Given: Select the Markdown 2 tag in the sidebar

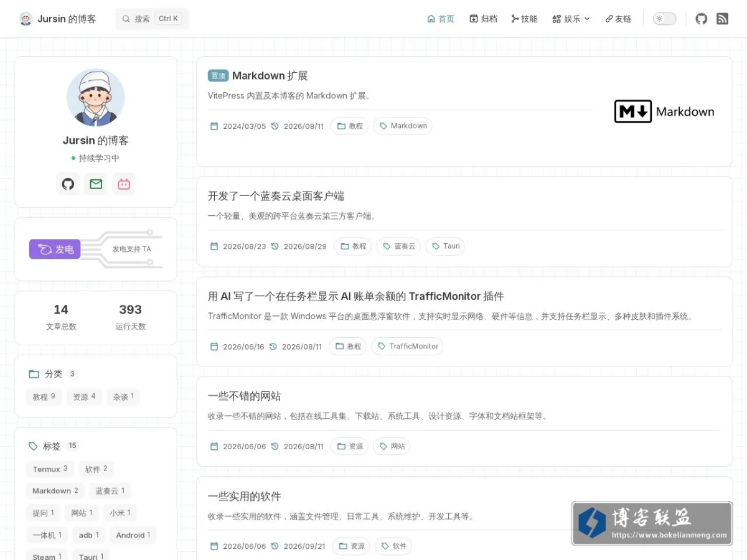Looking at the screenshot, I should tap(55, 490).
